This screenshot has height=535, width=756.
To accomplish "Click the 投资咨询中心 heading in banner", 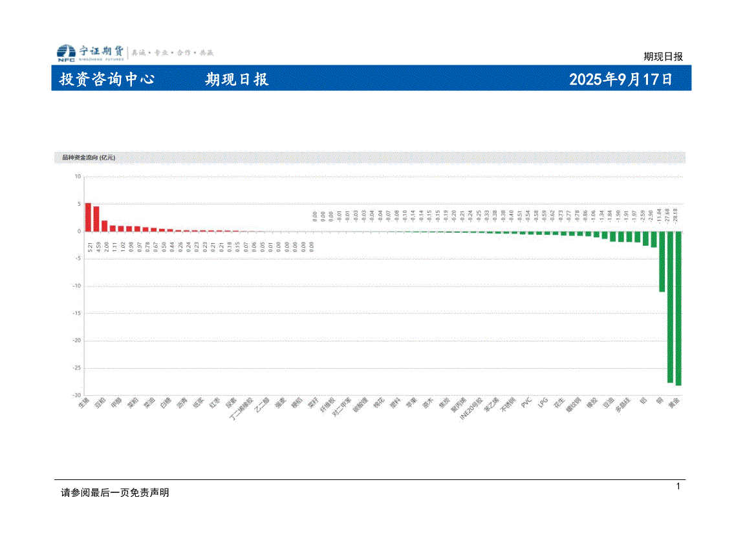I will coord(107,79).
